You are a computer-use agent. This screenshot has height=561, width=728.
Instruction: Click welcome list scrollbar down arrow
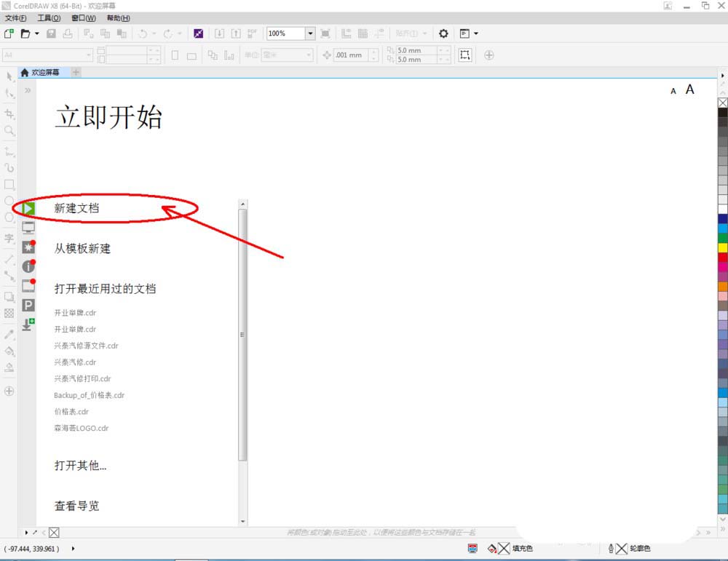click(x=243, y=522)
